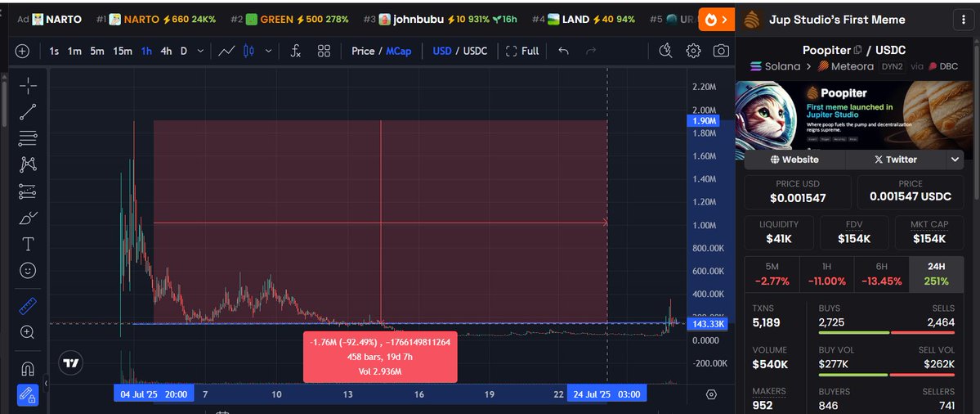Screen dimensions: 980x414
Task: Select USD as chart currency
Action: 442,52
